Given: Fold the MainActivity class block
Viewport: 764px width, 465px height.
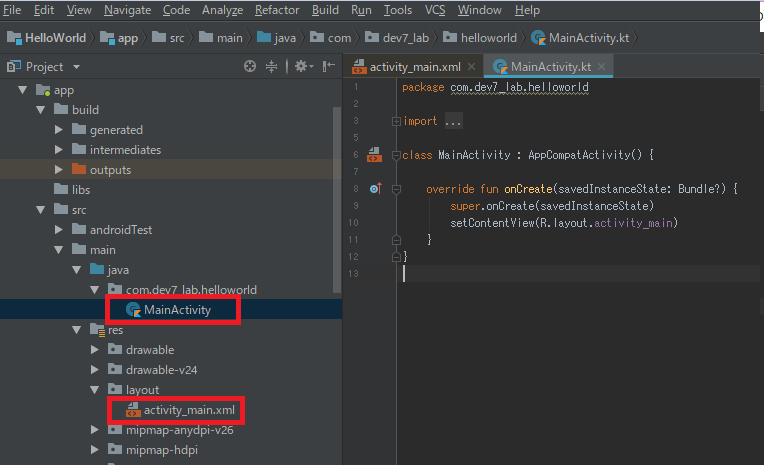Looking at the screenshot, I should 396,155.
